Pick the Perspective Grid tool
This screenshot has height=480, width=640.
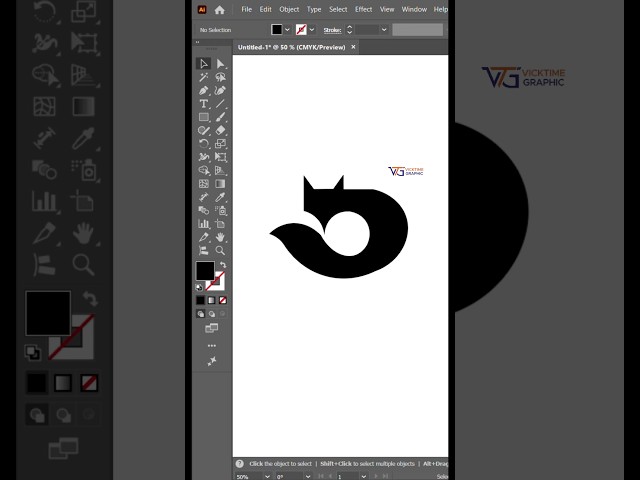[x=220, y=171]
